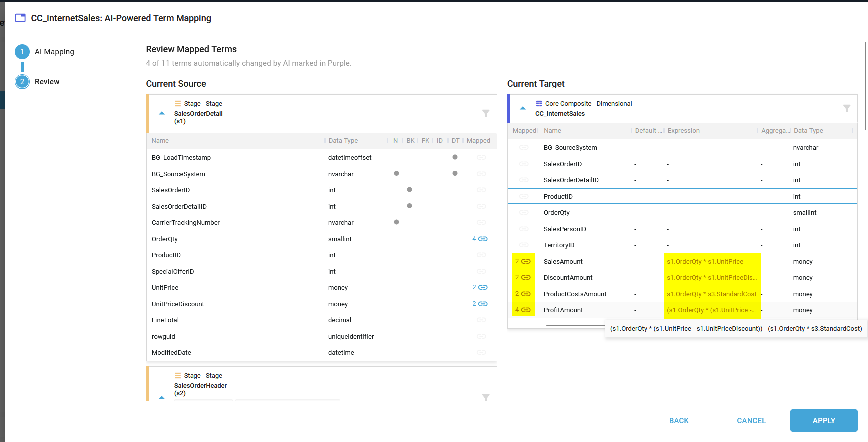Click the link icon beside source UnitPrice
This screenshot has width=868, height=442.
[x=483, y=287]
